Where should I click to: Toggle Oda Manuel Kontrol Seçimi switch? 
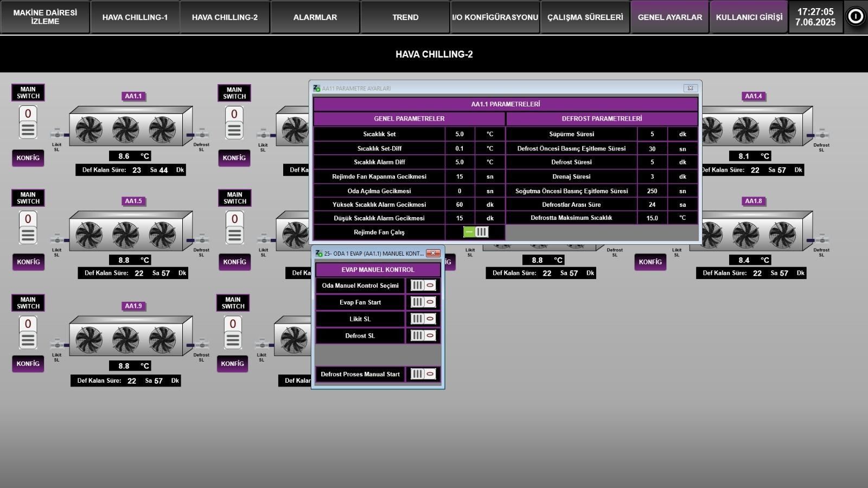[423, 285]
